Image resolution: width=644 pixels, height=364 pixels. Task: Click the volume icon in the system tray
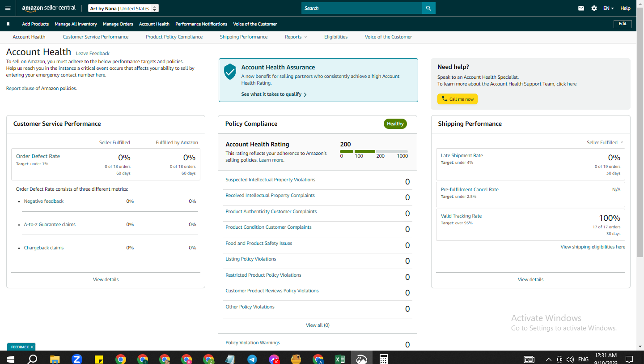click(x=570, y=359)
